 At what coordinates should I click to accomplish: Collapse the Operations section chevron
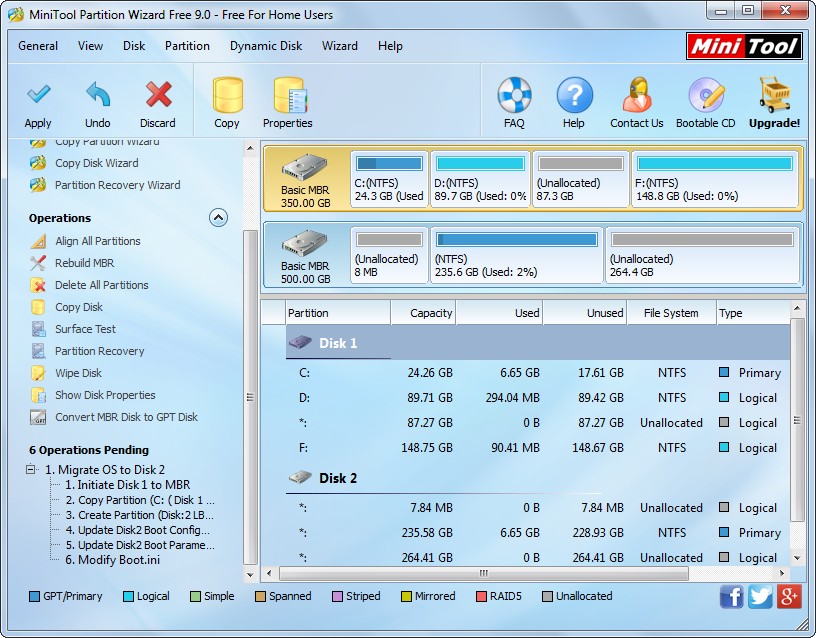click(218, 218)
